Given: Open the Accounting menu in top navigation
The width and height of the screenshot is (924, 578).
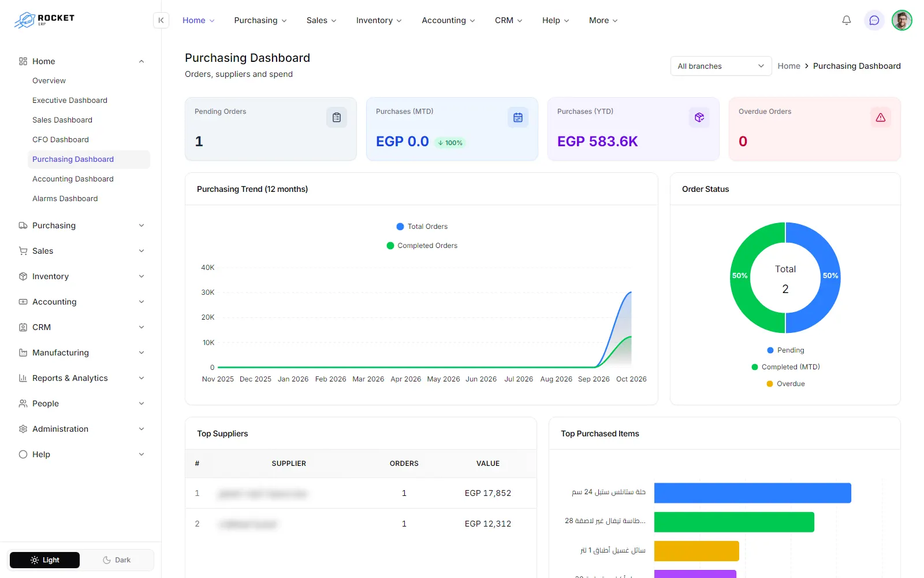Looking at the screenshot, I should 448,20.
